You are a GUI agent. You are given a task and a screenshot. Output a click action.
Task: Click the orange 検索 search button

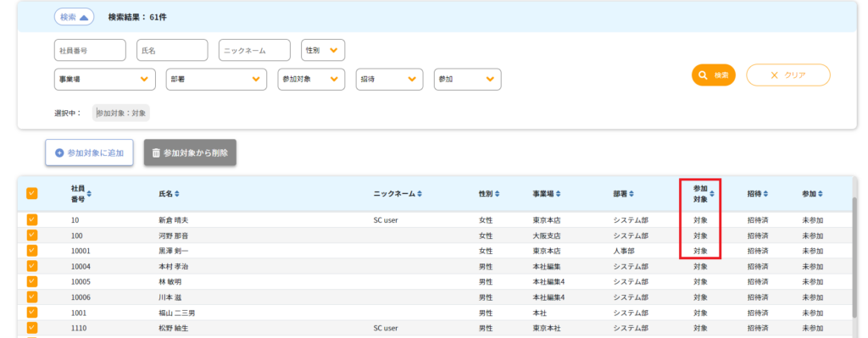[714, 75]
